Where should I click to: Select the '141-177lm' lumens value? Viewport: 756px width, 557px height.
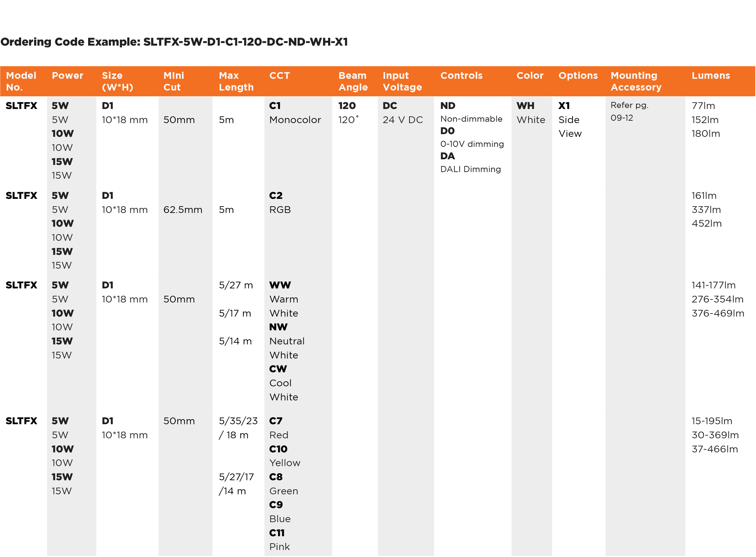tap(713, 286)
